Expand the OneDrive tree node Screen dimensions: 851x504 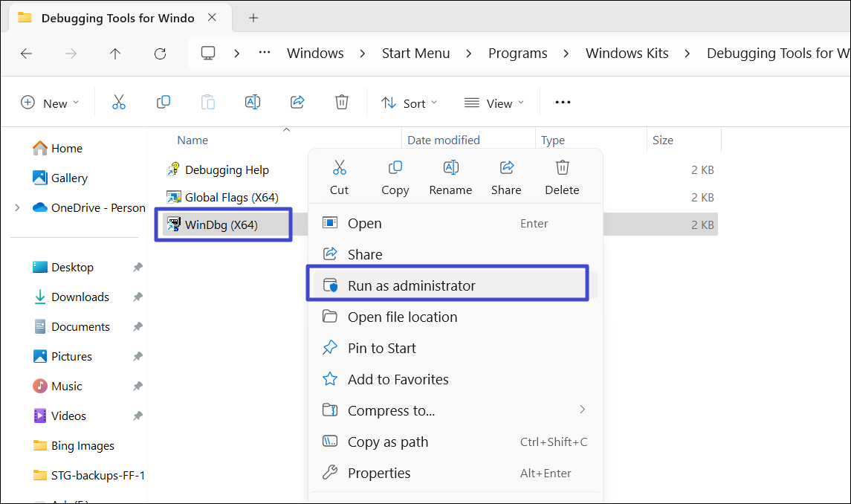[x=17, y=208]
